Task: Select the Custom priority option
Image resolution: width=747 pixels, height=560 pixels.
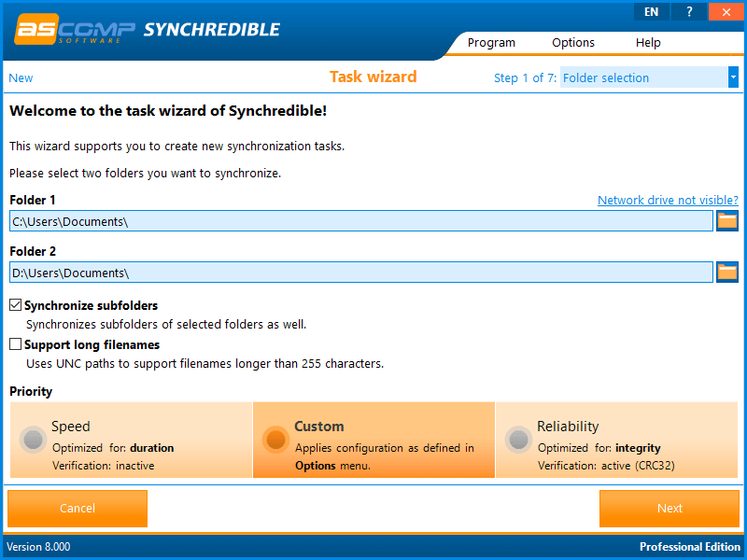Action: click(275, 440)
